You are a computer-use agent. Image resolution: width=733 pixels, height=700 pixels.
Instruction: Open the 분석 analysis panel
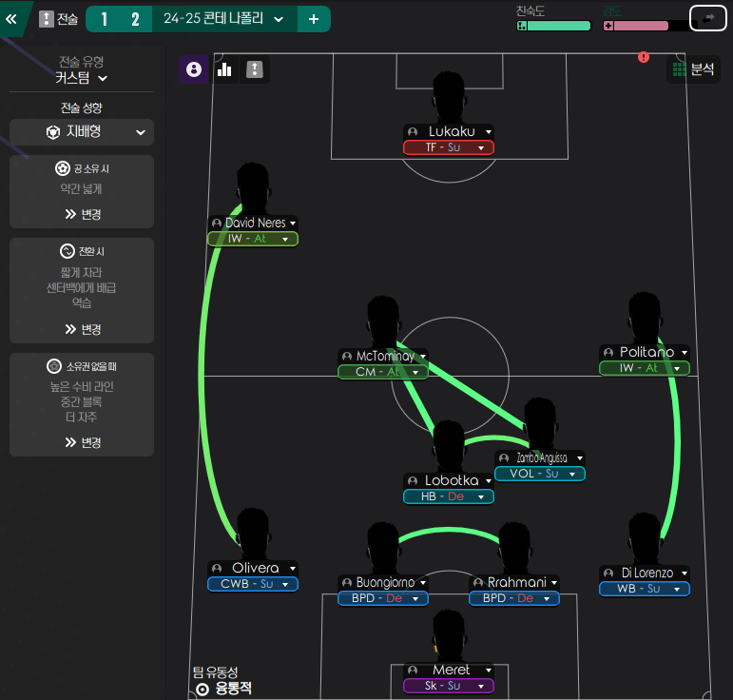point(694,69)
